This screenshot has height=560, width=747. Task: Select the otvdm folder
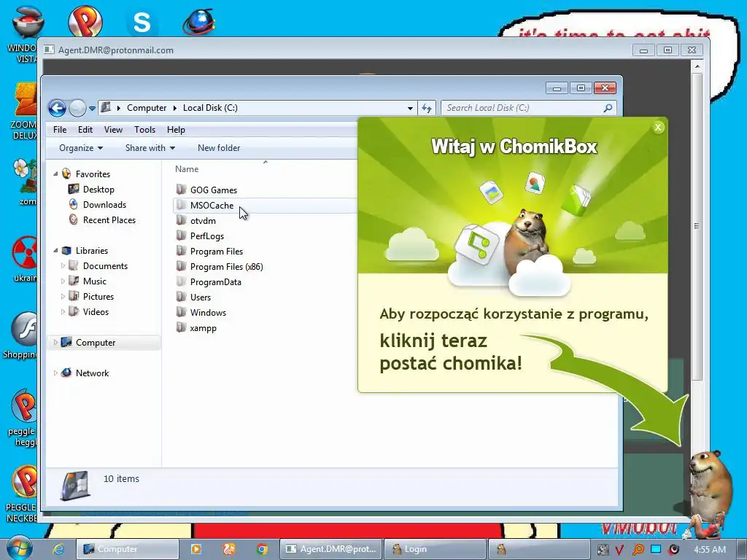pyautogui.click(x=203, y=220)
